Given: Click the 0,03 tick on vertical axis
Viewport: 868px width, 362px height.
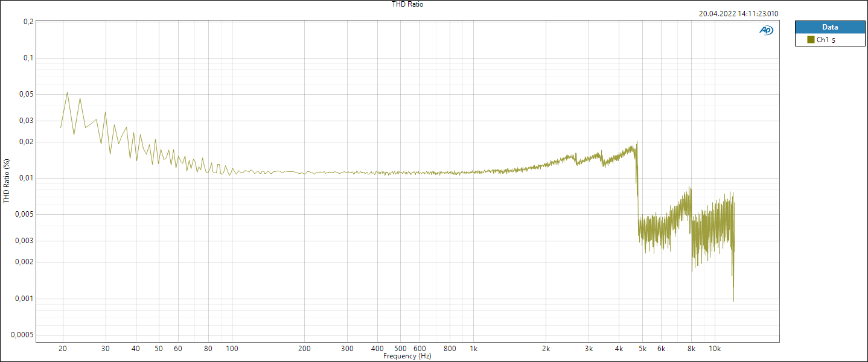Looking at the screenshot, I should pyautogui.click(x=26, y=121).
